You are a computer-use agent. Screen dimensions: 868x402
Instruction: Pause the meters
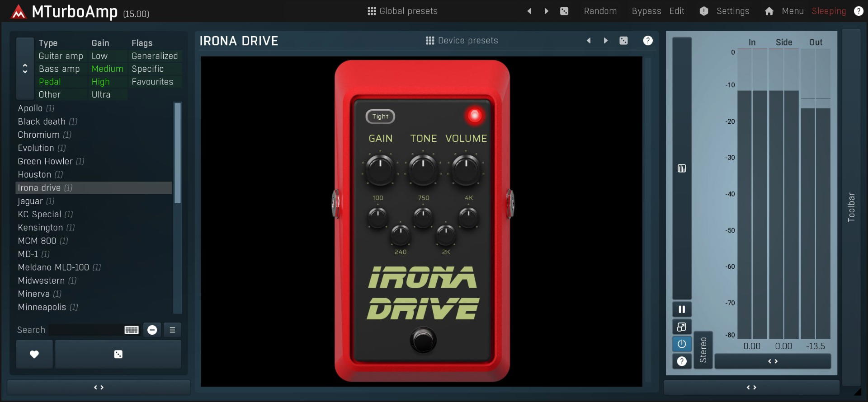point(682,309)
